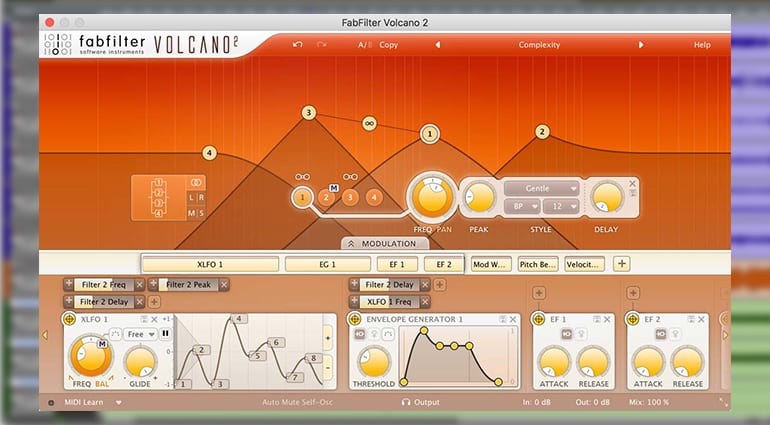Add a new XLFO 1 modulation slot

[x=154, y=302]
